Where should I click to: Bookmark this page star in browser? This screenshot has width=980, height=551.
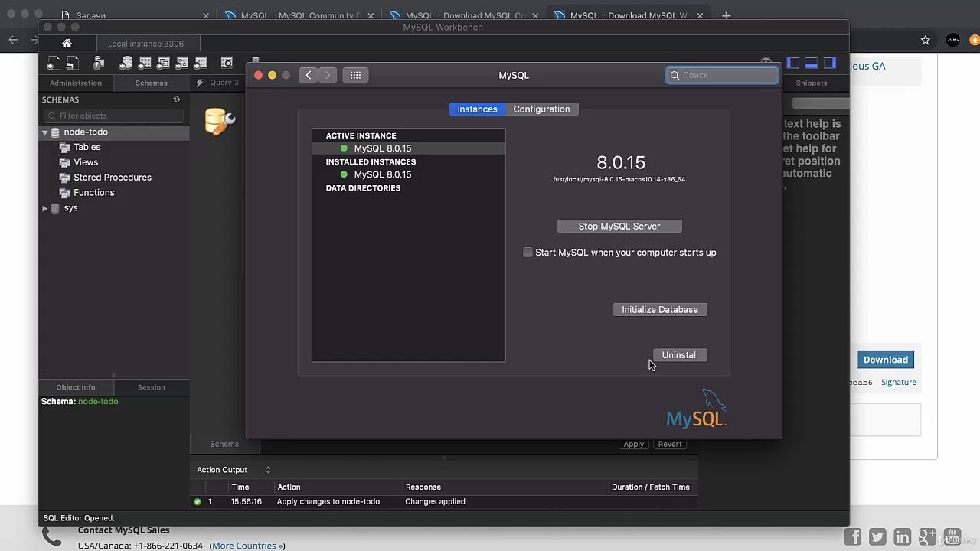(926, 41)
